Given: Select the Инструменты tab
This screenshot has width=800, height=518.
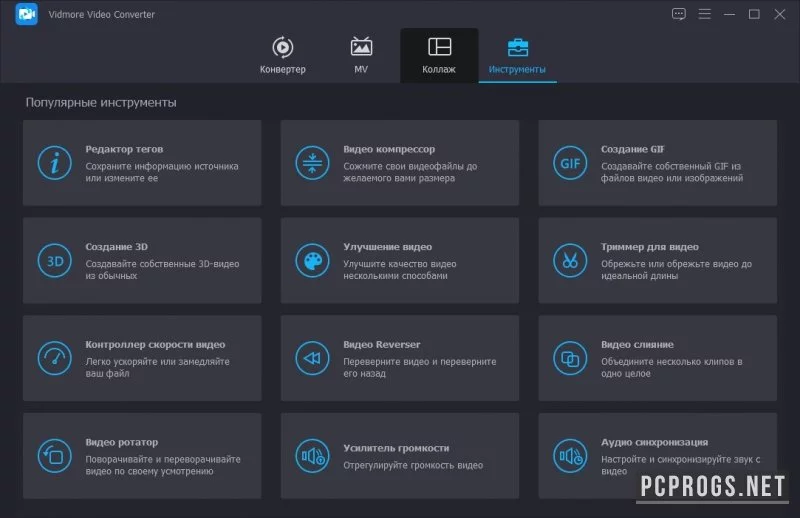Looking at the screenshot, I should [x=517, y=56].
